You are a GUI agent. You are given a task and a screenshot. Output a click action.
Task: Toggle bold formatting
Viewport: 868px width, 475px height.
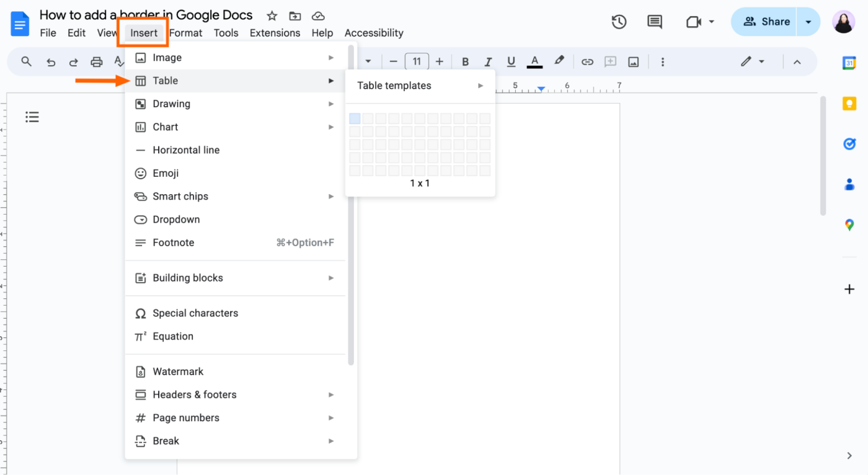[x=466, y=62]
